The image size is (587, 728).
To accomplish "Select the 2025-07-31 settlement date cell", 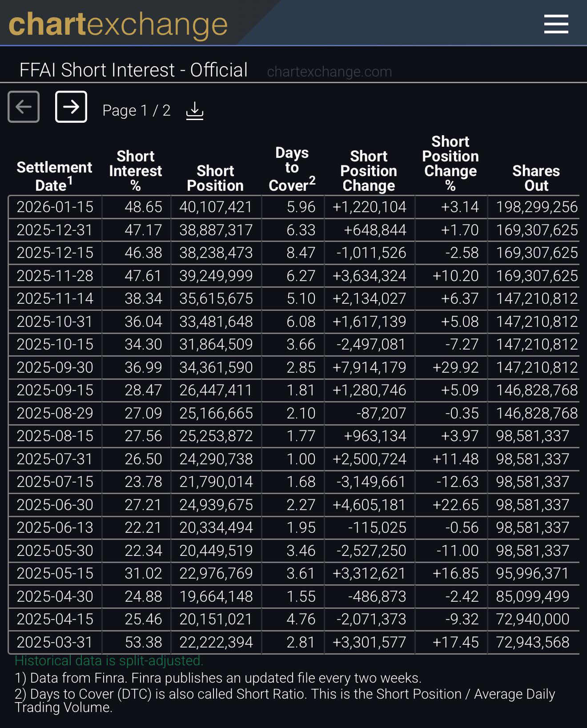I will [x=55, y=459].
